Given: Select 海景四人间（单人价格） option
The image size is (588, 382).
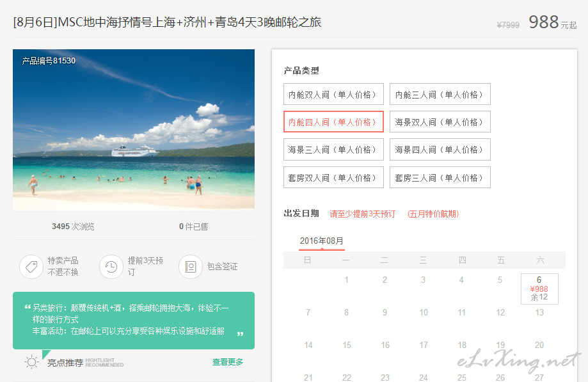Looking at the screenshot, I should (x=440, y=150).
